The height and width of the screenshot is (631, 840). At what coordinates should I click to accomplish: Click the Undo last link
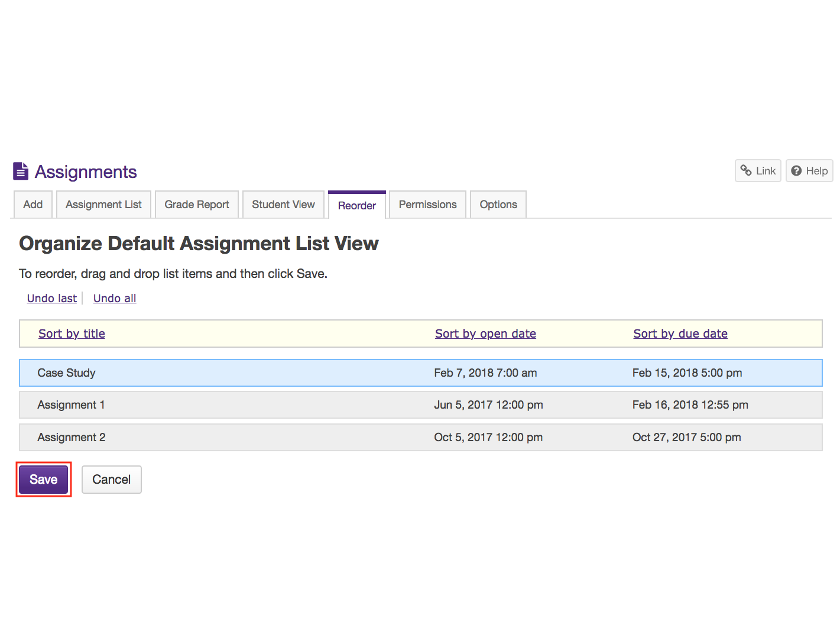pos(51,298)
